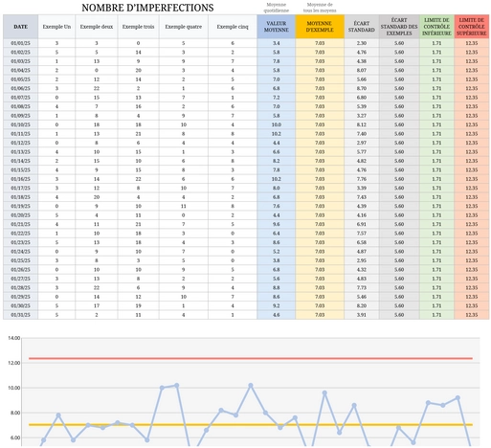
Task: Select average value 9.2 for 01/30/25
Action: (277, 306)
